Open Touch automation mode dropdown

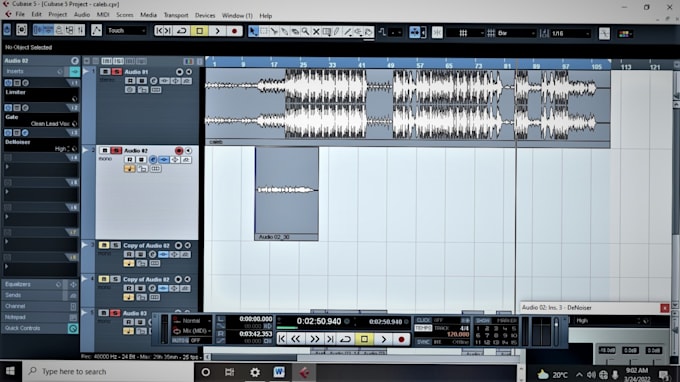point(126,31)
